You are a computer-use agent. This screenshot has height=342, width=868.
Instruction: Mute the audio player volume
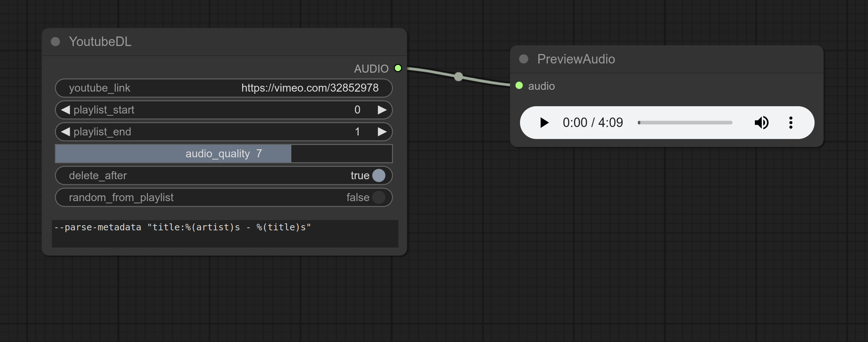pyautogui.click(x=761, y=123)
